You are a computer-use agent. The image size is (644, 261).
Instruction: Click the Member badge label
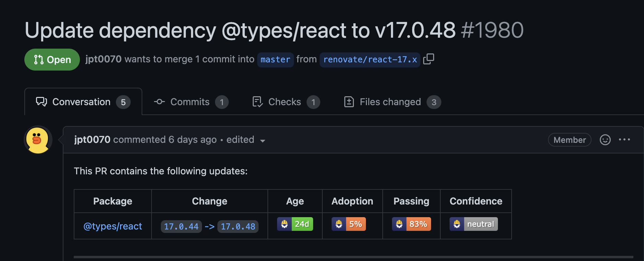[x=570, y=140]
